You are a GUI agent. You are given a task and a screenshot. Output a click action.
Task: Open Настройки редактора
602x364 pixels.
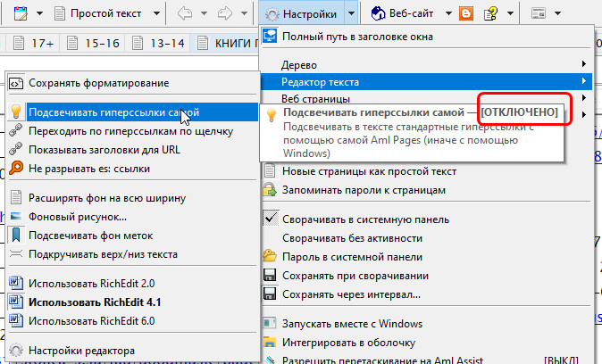(132, 351)
